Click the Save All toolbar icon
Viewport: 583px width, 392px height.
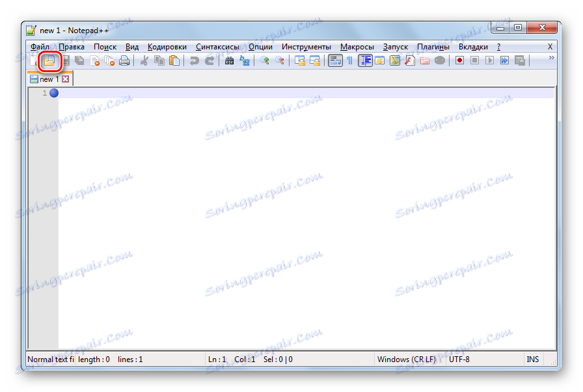79,60
